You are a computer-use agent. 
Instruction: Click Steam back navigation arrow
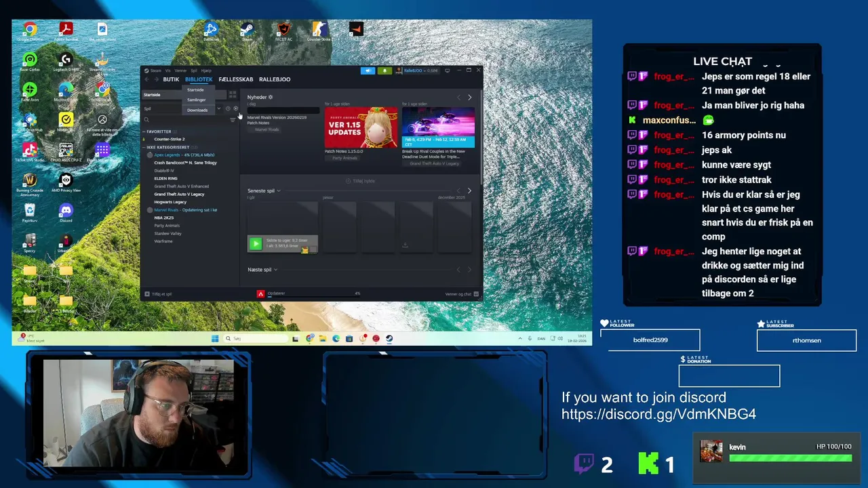coord(146,79)
